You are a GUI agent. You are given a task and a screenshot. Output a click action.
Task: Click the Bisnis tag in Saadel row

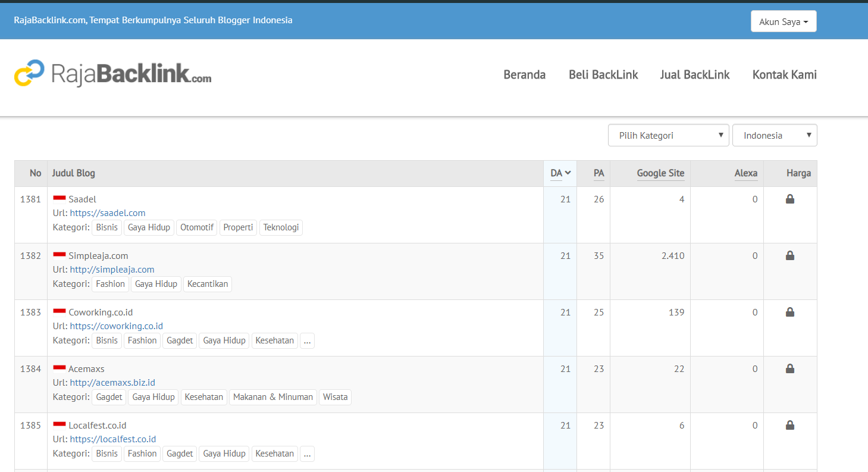click(107, 227)
